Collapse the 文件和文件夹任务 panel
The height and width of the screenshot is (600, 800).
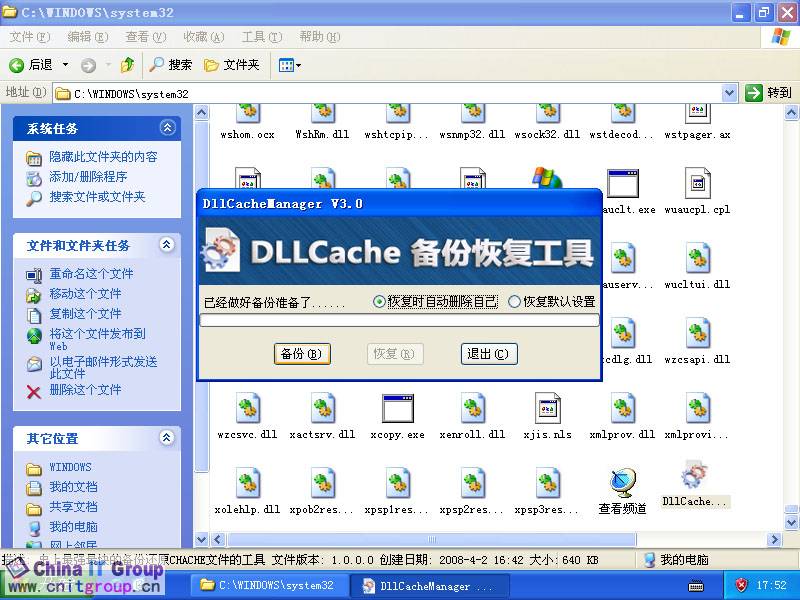coord(167,244)
